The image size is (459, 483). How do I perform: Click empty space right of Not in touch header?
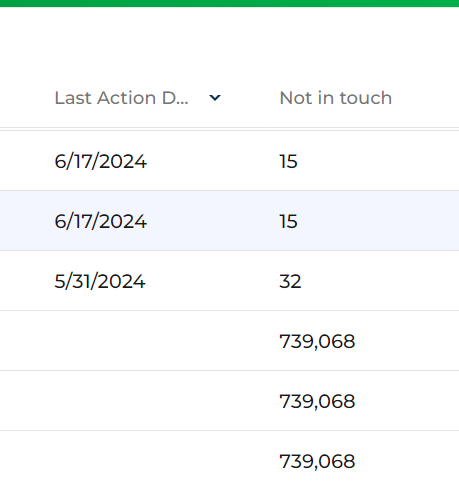click(x=426, y=98)
